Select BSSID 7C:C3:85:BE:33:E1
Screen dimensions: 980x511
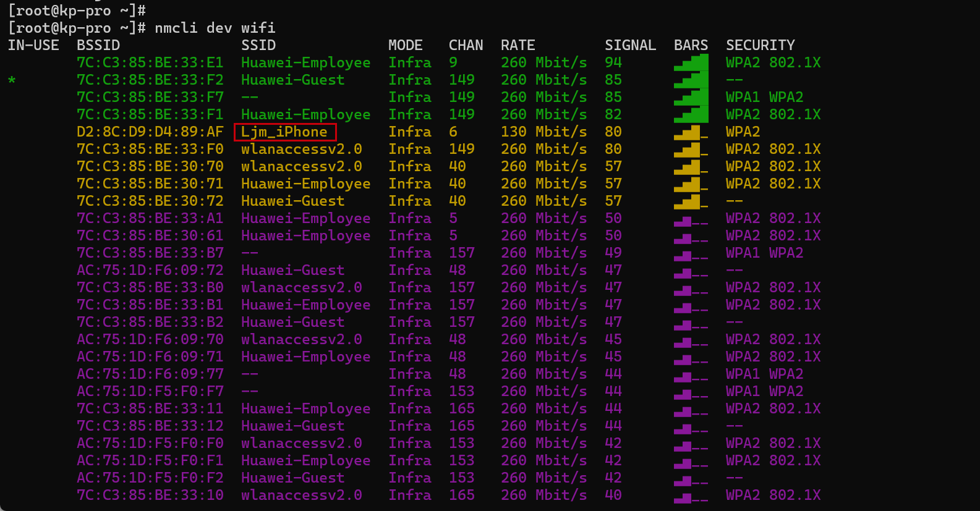tap(150, 62)
